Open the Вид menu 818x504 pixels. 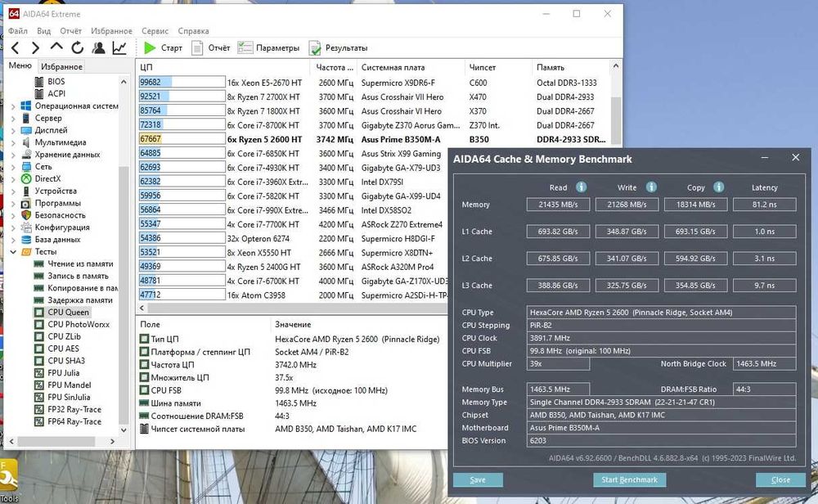(x=44, y=31)
